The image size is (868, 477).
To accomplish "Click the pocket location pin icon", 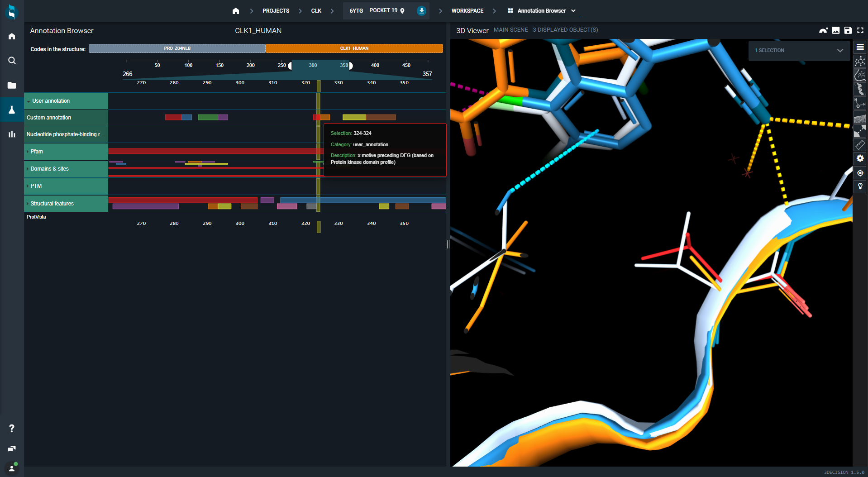I will 402,11.
